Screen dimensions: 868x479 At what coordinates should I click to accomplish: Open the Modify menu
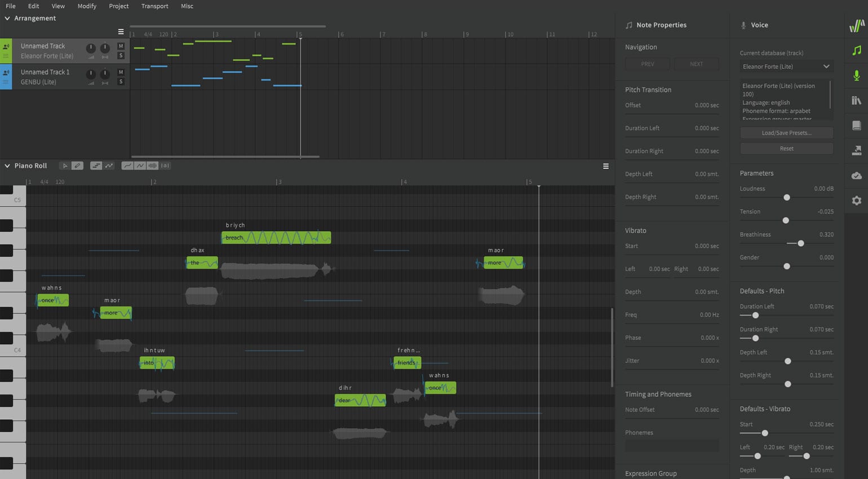(87, 6)
